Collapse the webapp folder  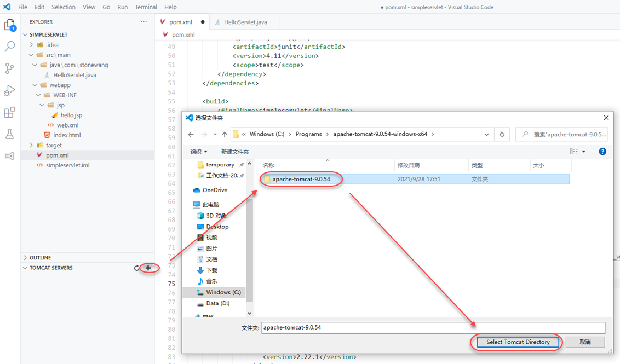click(35, 85)
